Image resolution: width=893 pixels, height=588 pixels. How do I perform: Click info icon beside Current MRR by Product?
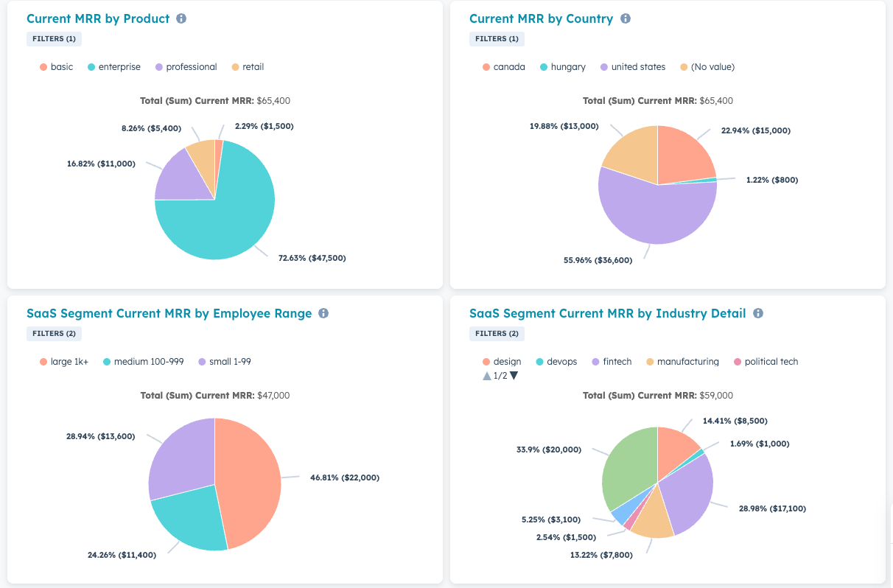point(181,18)
